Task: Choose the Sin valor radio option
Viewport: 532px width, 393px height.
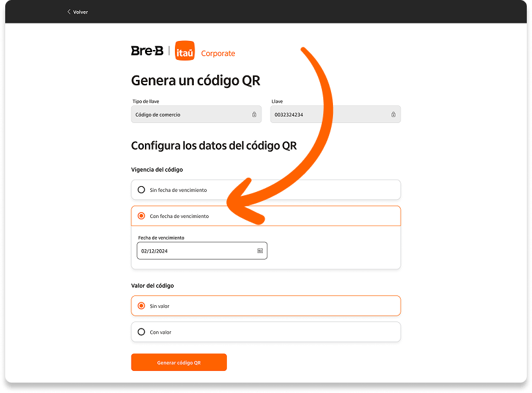Action: (x=142, y=306)
